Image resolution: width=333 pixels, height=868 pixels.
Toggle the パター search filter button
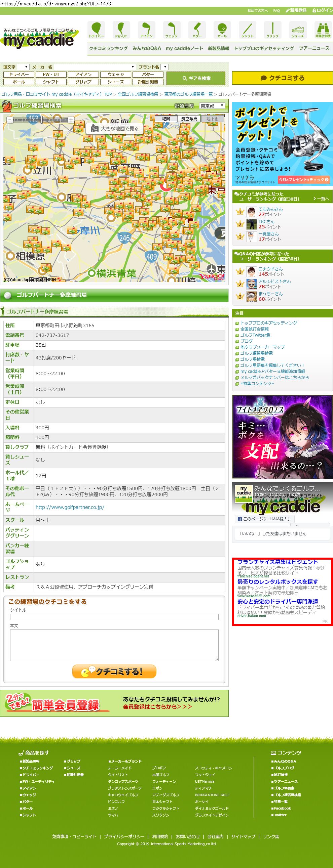(148, 75)
